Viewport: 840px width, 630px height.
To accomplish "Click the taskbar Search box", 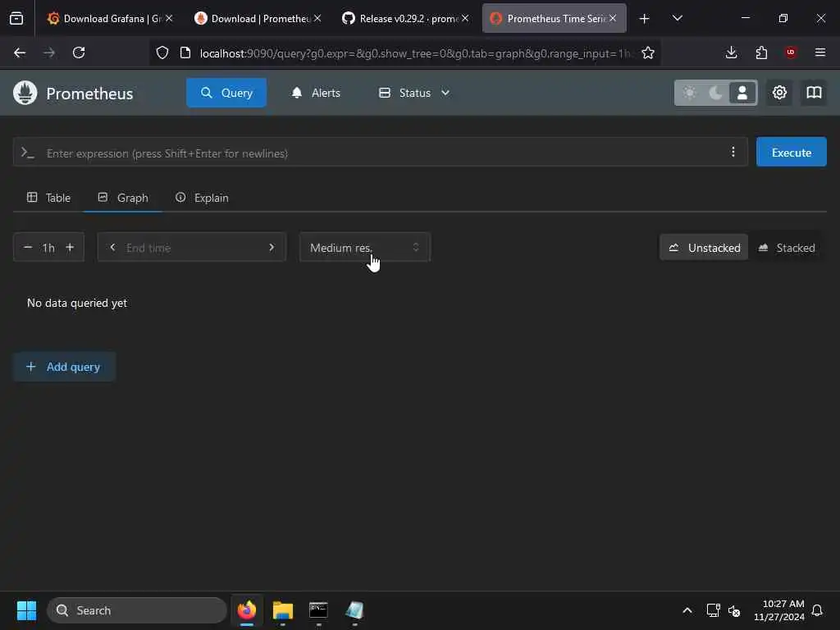I will [x=137, y=610].
